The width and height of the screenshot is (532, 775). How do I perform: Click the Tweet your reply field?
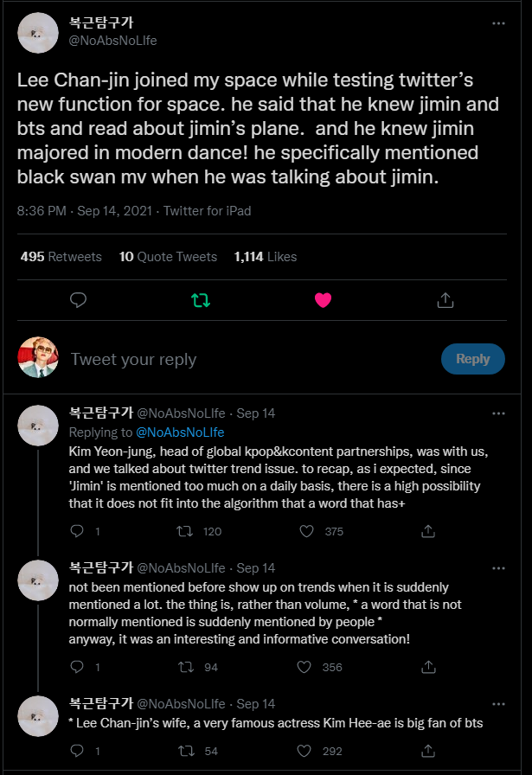[242, 359]
